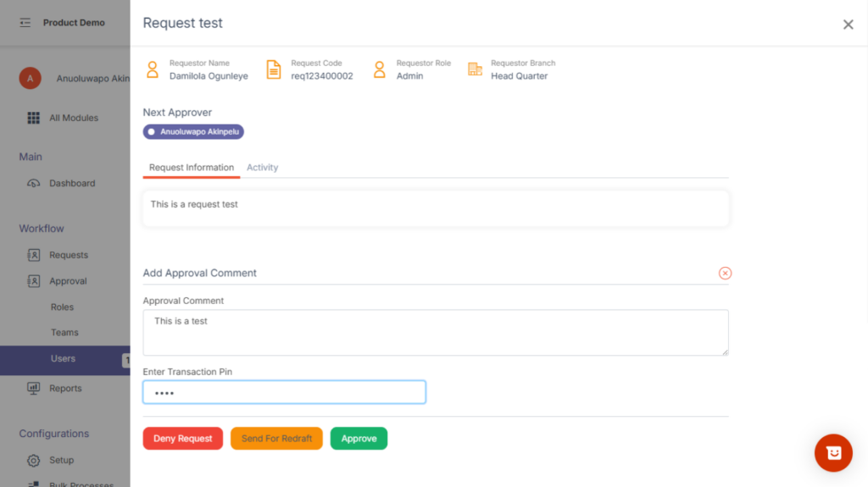Open Teams under Approval section
868x487 pixels.
point(64,333)
